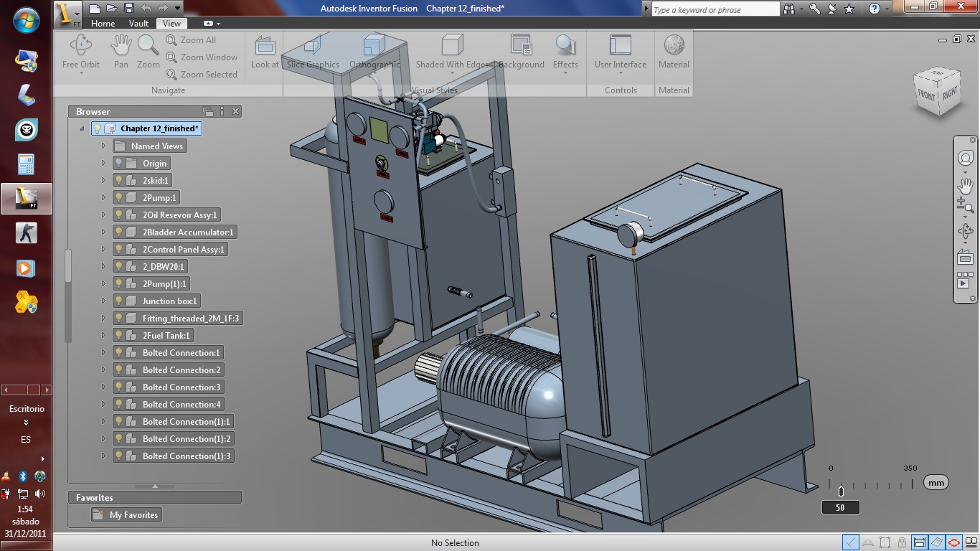The width and height of the screenshot is (980, 551).
Task: Switch view to Orthographic projection
Action: [374, 50]
